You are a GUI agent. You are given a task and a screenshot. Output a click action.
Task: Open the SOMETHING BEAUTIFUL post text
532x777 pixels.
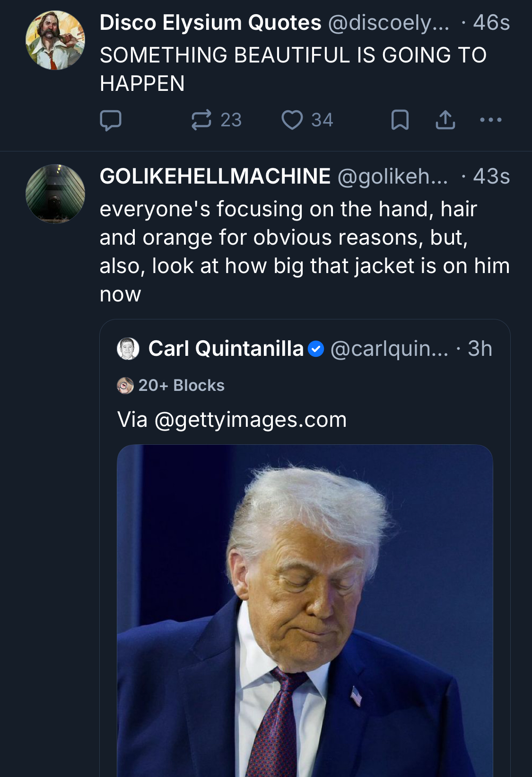pyautogui.click(x=293, y=69)
